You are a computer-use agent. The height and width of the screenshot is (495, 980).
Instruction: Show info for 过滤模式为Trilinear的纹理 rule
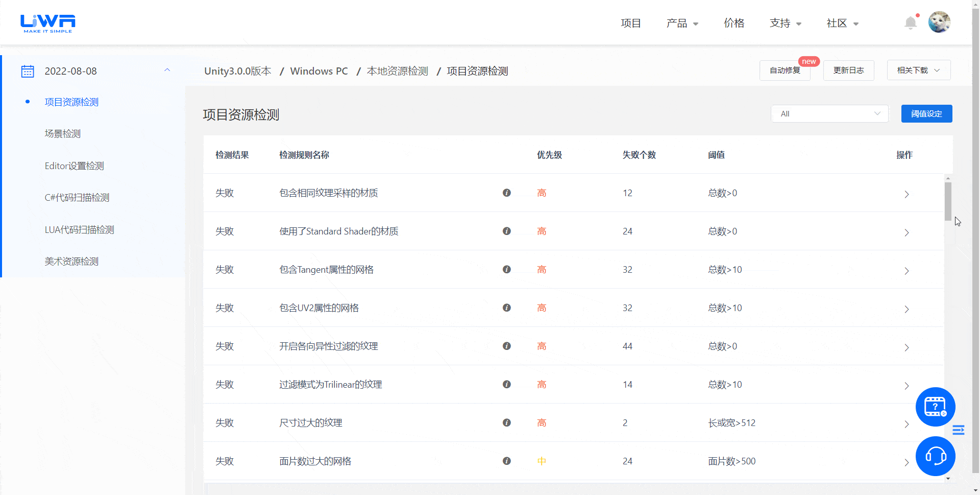(x=507, y=384)
